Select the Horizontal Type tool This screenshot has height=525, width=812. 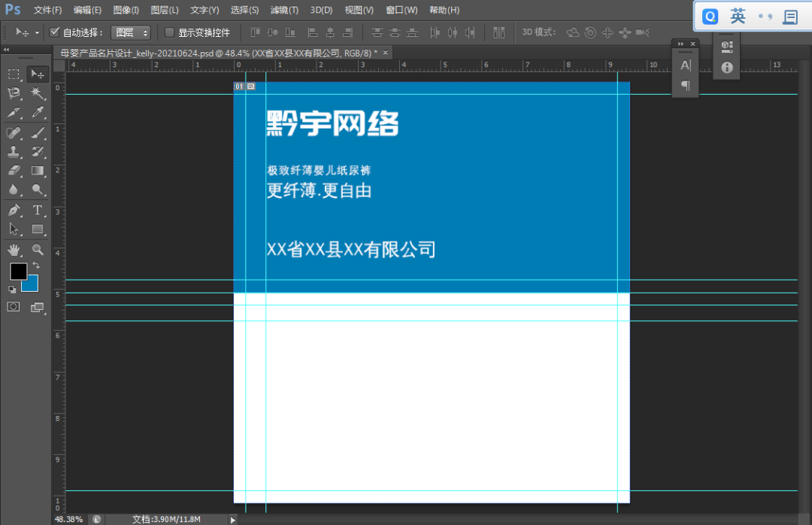[38, 211]
